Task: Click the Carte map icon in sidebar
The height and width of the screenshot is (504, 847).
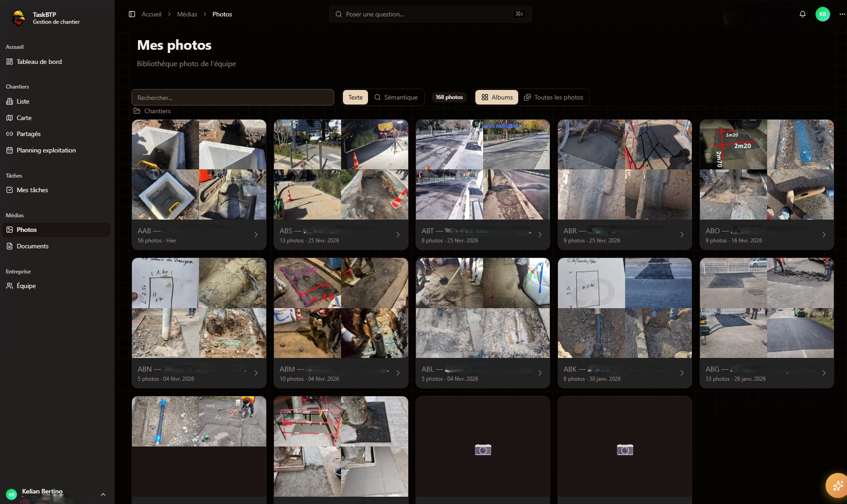Action: tap(10, 118)
